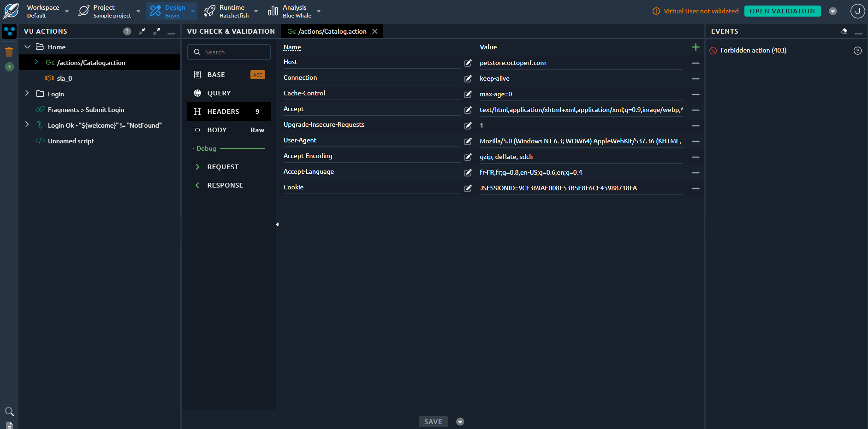This screenshot has height=429, width=868.
Task: Click the SAVE button
Action: tap(433, 421)
